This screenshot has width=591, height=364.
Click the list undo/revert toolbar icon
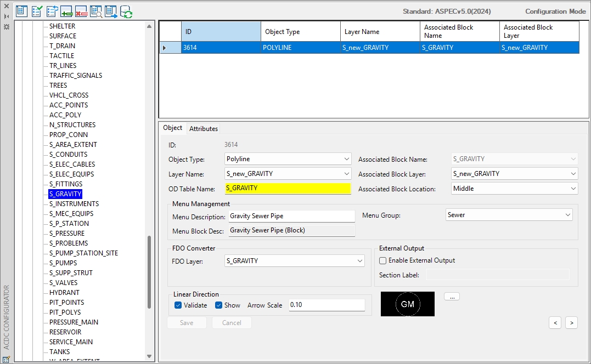click(x=52, y=12)
